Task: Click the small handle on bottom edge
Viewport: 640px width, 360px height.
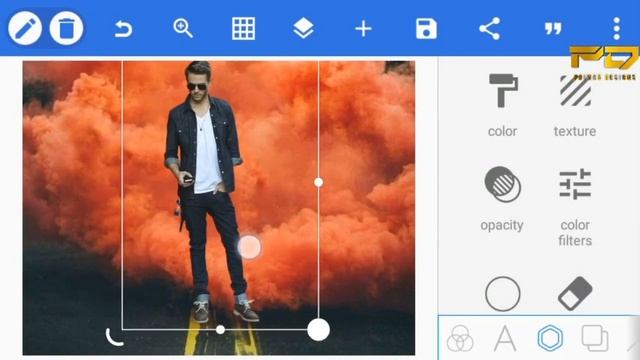Action: click(220, 329)
